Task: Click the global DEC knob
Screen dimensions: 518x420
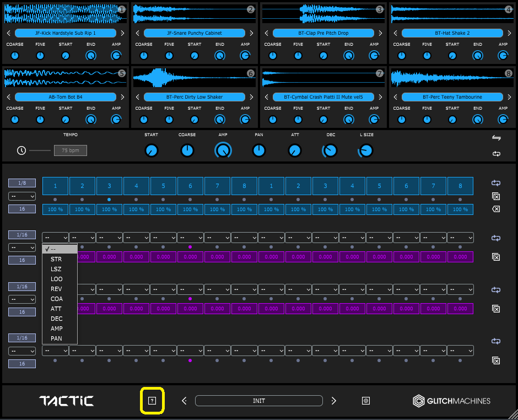Action: [330, 150]
